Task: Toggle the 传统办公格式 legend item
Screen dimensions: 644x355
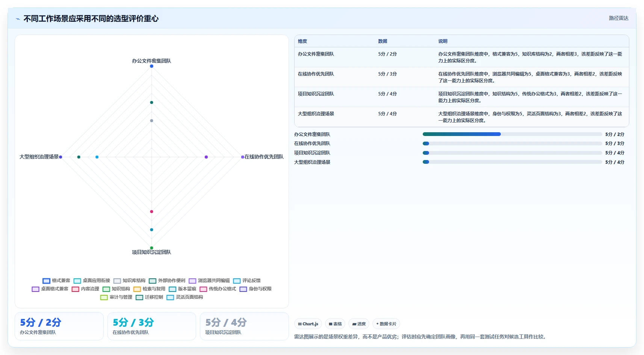Action: tap(218, 289)
